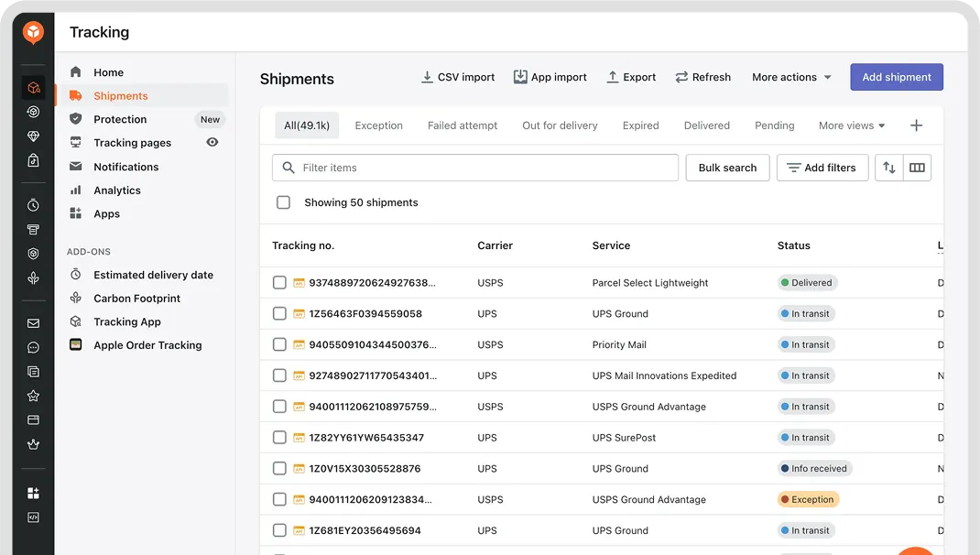Click the Add shipment button

(x=896, y=77)
